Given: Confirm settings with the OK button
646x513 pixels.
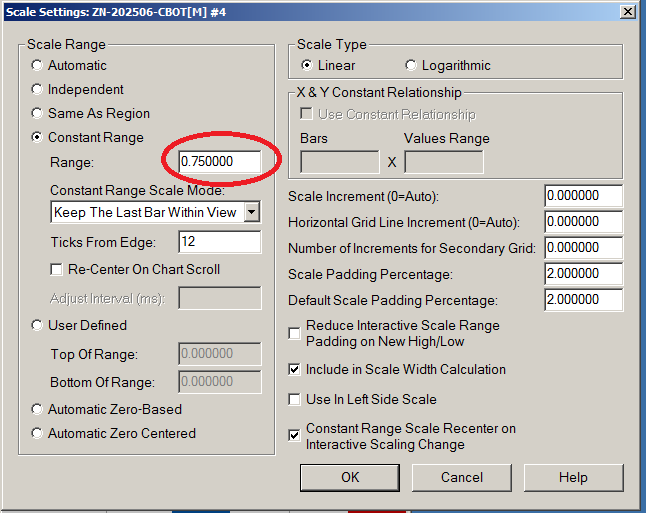Looking at the screenshot, I should coord(350,478).
